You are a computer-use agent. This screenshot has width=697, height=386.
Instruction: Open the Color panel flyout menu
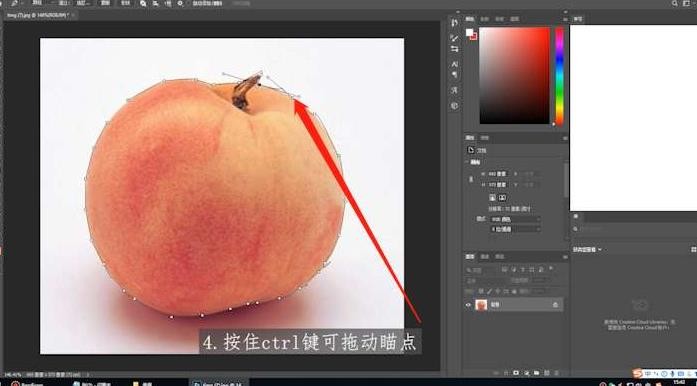point(565,19)
